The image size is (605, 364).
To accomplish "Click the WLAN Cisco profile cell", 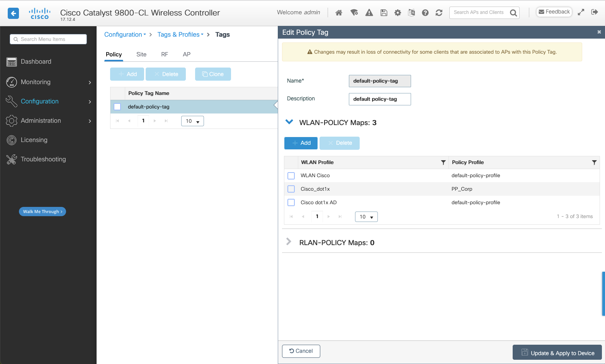I will point(315,176).
